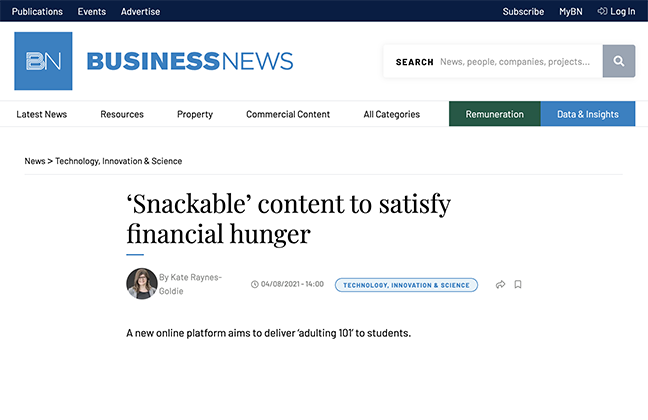Open the Resources navigation item
Viewport: 648px width, 420px height.
(x=122, y=114)
